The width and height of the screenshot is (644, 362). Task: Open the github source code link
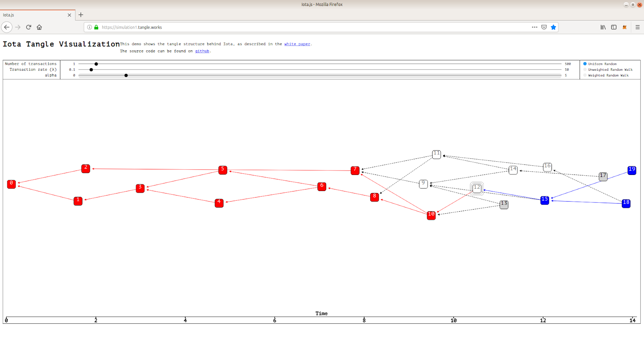[202, 51]
